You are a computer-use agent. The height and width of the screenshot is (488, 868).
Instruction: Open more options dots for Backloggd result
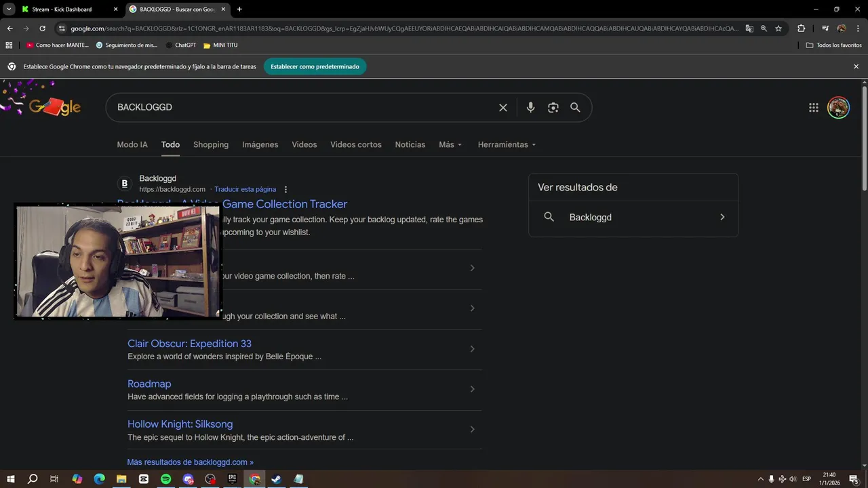285,189
